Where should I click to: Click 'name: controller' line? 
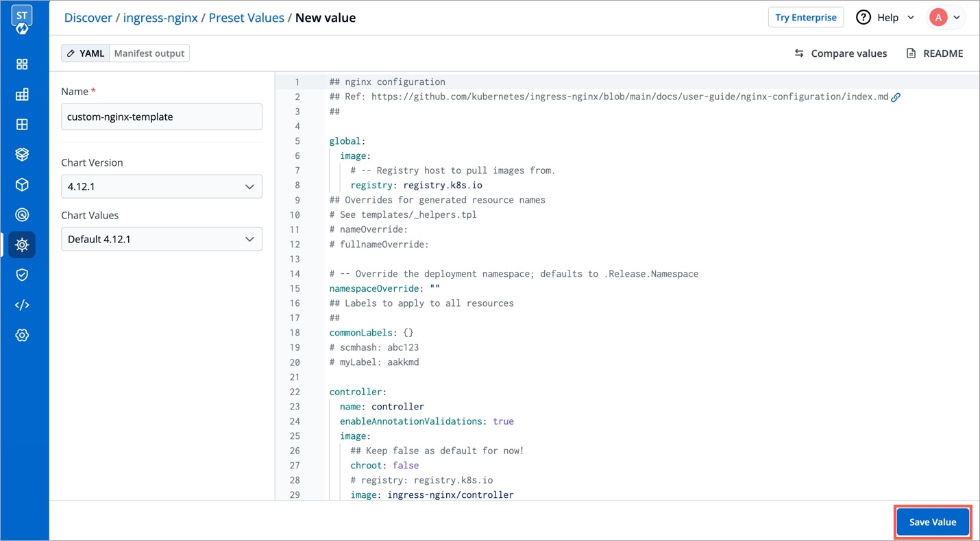[382, 406]
